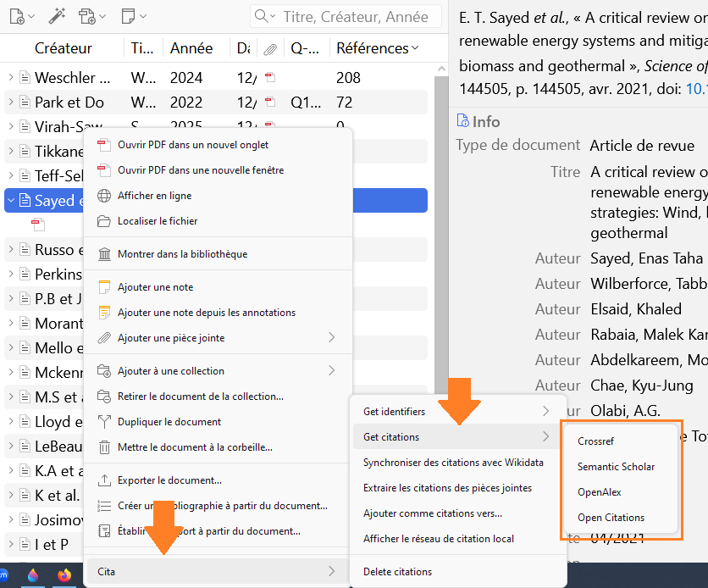This screenshot has height=588, width=708.
Task: Click Delete citations in Cita submenu
Action: pyautogui.click(x=397, y=572)
